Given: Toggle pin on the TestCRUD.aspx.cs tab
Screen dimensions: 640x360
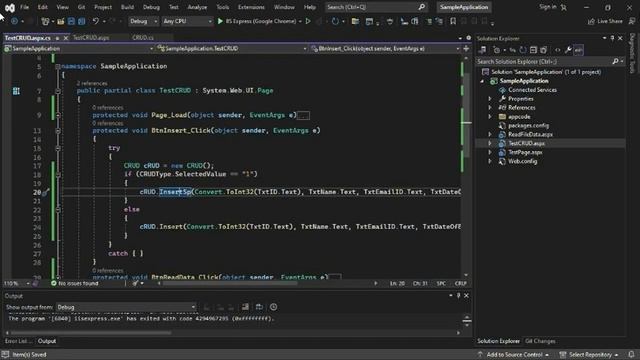Looking at the screenshot, I should 58,38.
